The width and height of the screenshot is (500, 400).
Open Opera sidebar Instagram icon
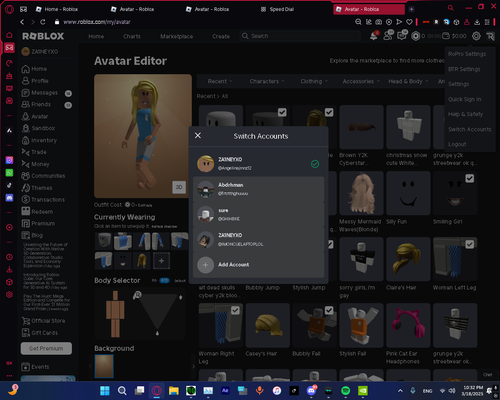click(x=9, y=160)
